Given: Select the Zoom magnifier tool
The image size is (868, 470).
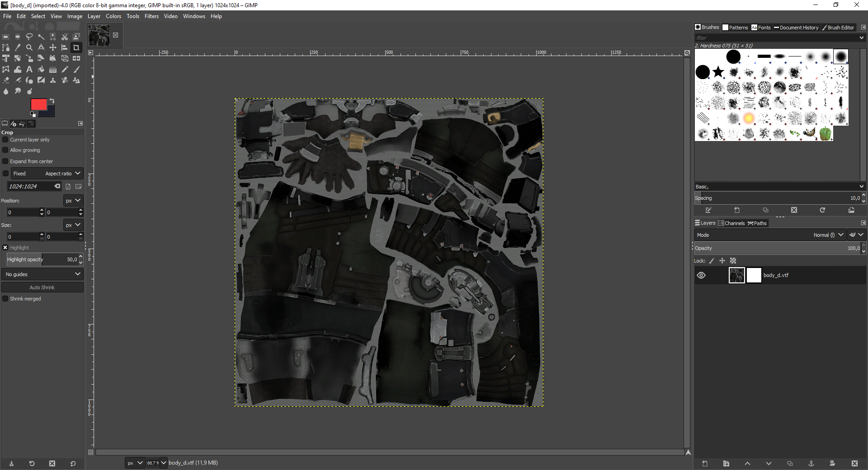Looking at the screenshot, I should [29, 47].
